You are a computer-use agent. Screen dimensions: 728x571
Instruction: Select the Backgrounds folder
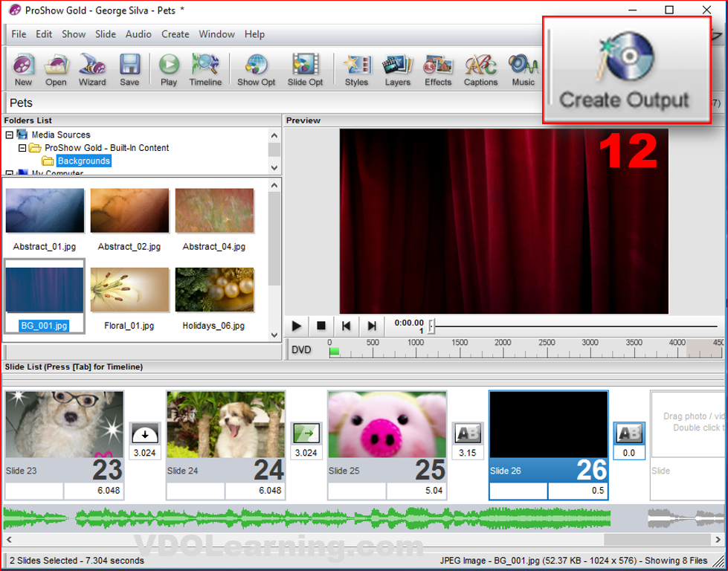click(83, 161)
